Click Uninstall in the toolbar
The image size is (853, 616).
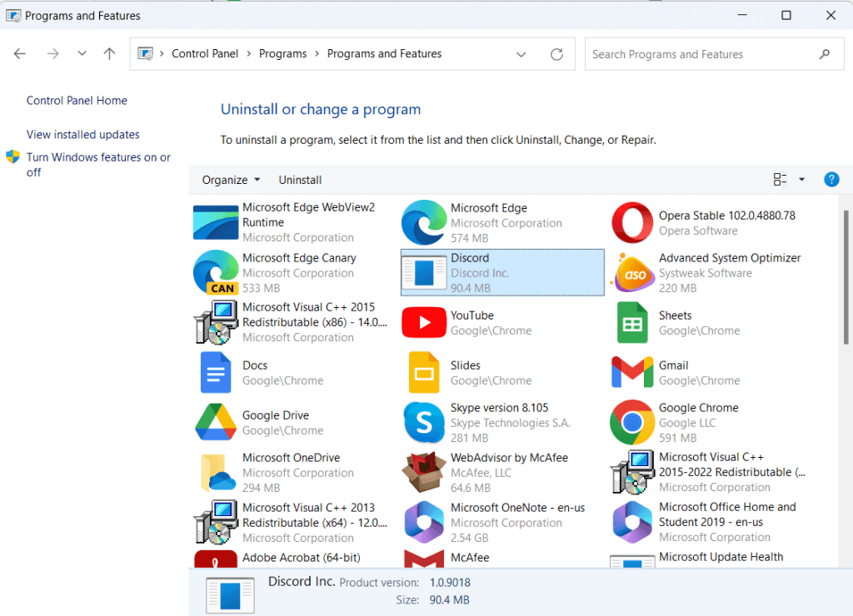click(300, 180)
